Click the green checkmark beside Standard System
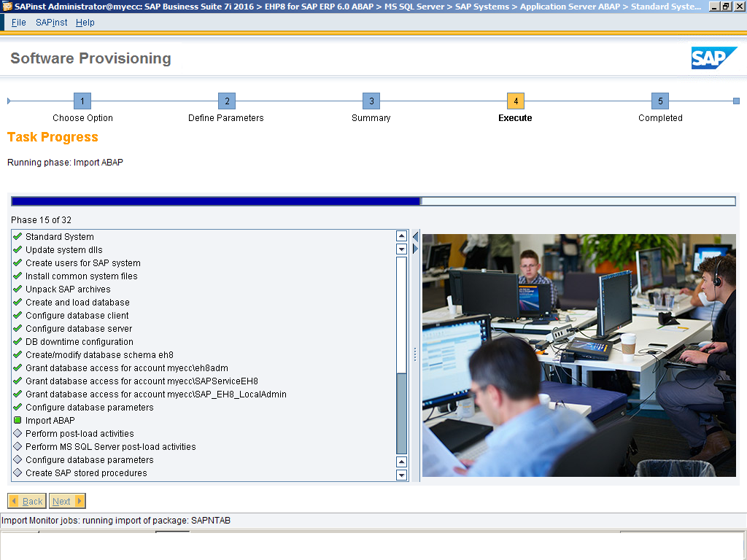 18,236
